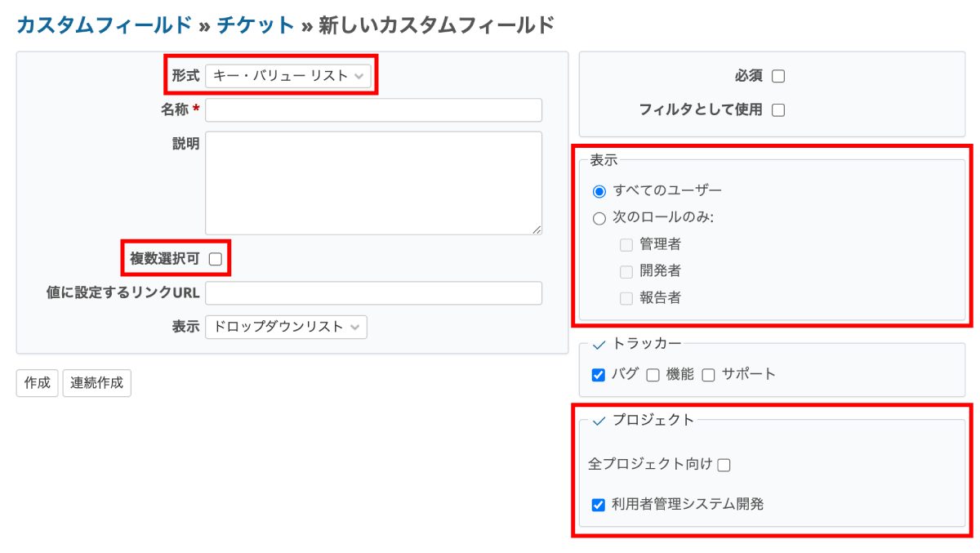Focus the 値に設定するリンクURL field
Screen dimensions: 980x553
click(x=374, y=293)
